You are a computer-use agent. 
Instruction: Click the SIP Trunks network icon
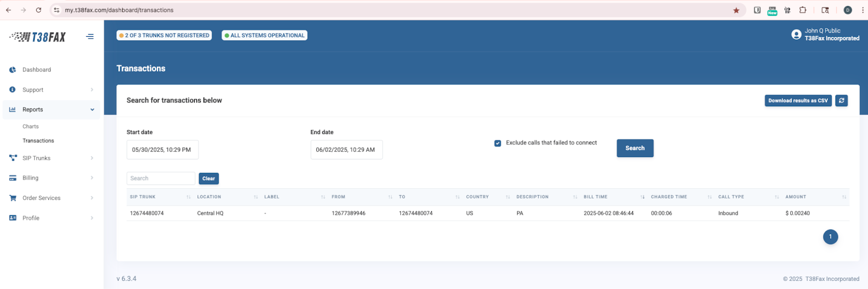pyautogui.click(x=13, y=158)
